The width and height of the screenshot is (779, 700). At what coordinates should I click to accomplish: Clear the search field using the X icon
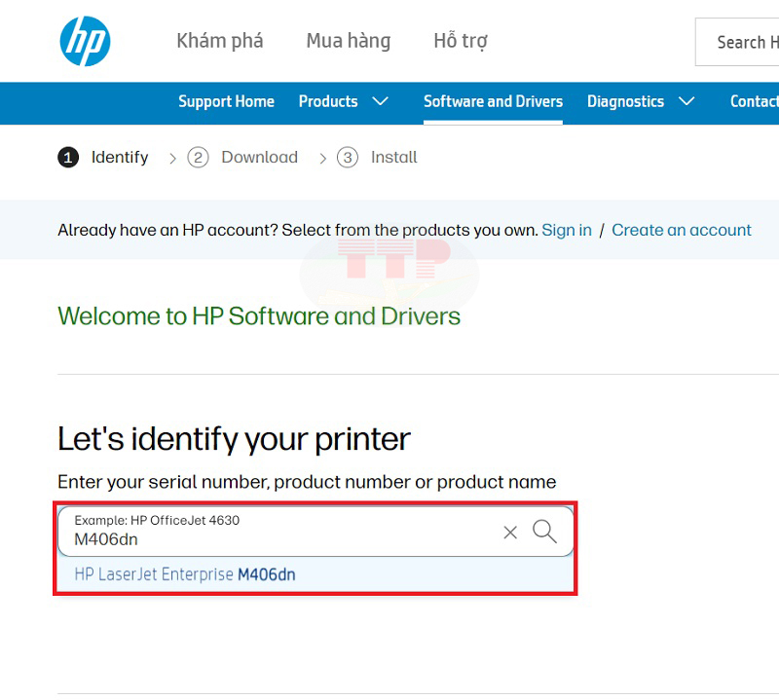(510, 533)
